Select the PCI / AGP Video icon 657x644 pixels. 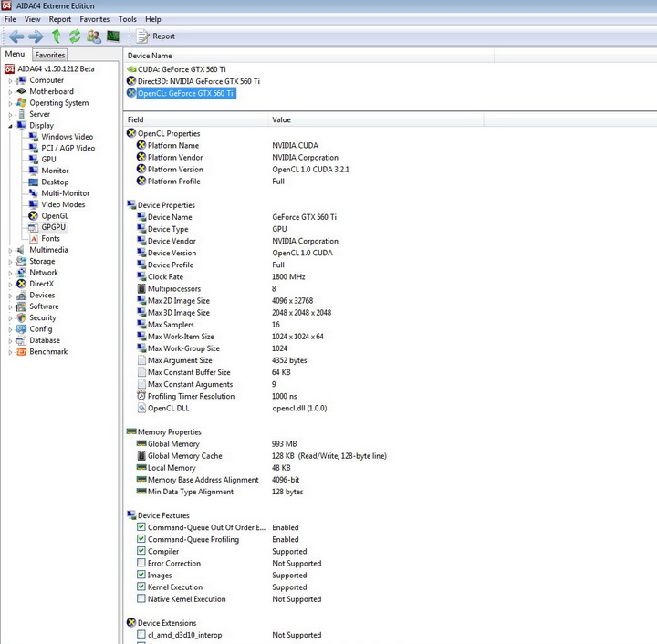coord(34,148)
